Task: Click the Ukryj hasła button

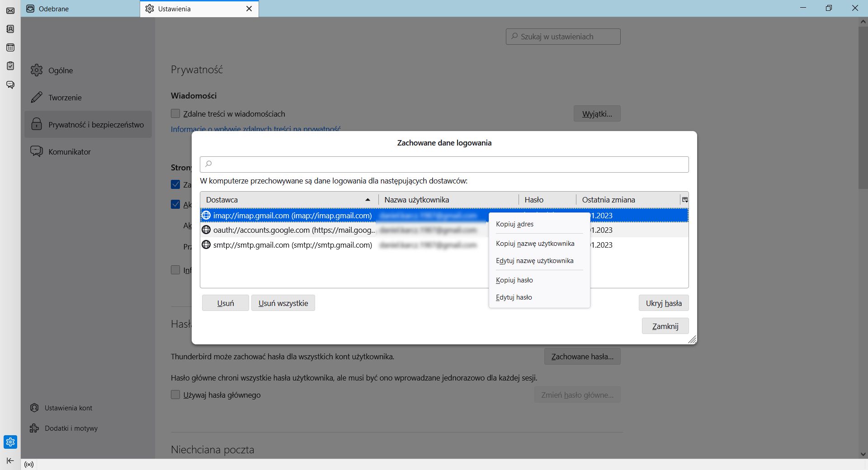Action: (664, 303)
